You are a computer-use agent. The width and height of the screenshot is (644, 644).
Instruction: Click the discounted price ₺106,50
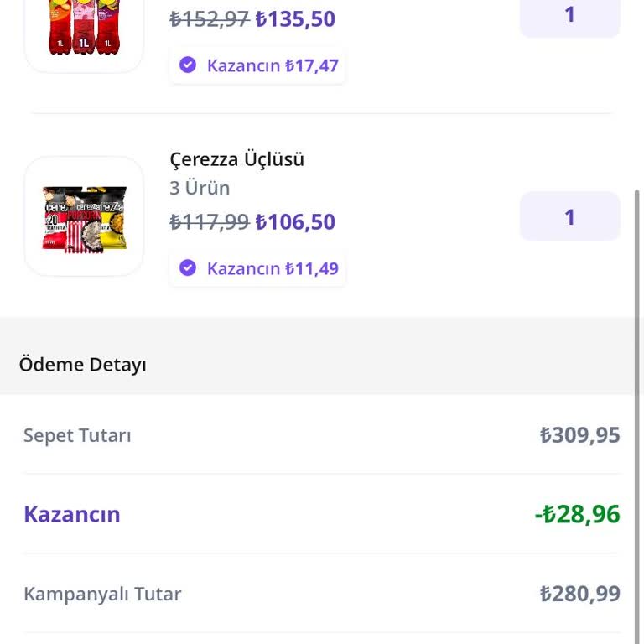click(x=295, y=222)
